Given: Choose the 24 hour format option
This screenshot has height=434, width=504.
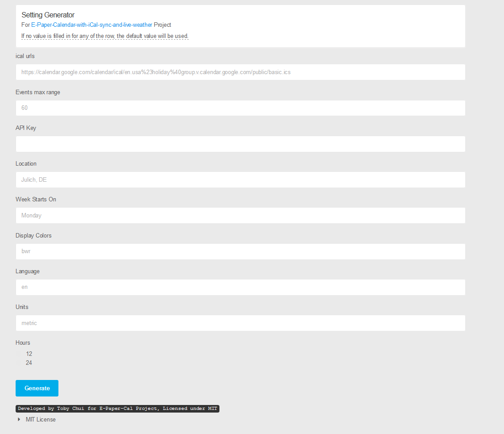Looking at the screenshot, I should click(x=19, y=363).
